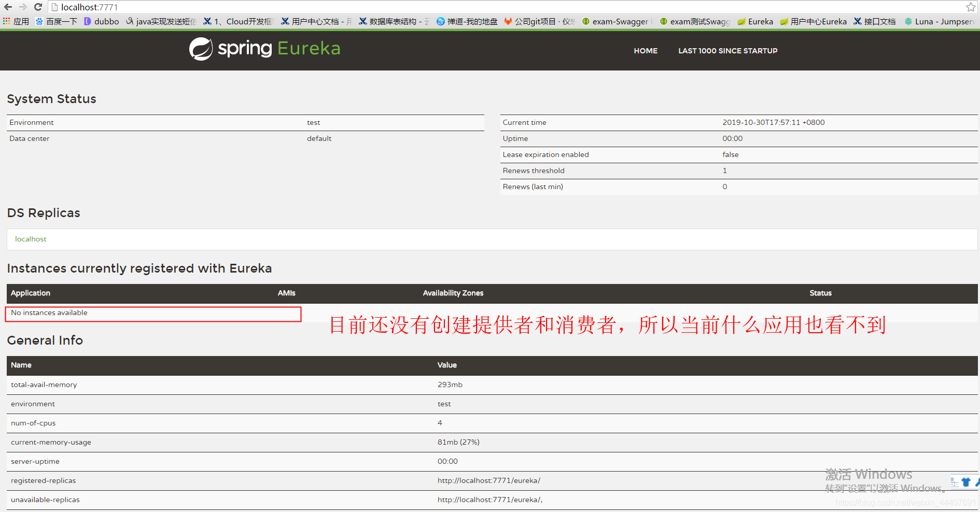Click the current-memory-usage value 81mb (27%)
Screen dimensions: 980x512
coord(458,442)
